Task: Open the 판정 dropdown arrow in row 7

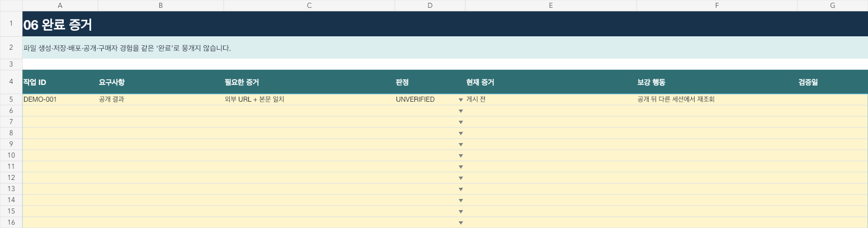Action: (461, 122)
